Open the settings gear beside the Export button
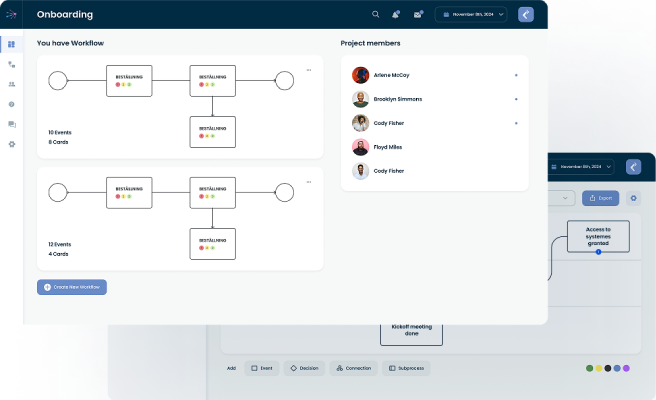 coord(633,198)
